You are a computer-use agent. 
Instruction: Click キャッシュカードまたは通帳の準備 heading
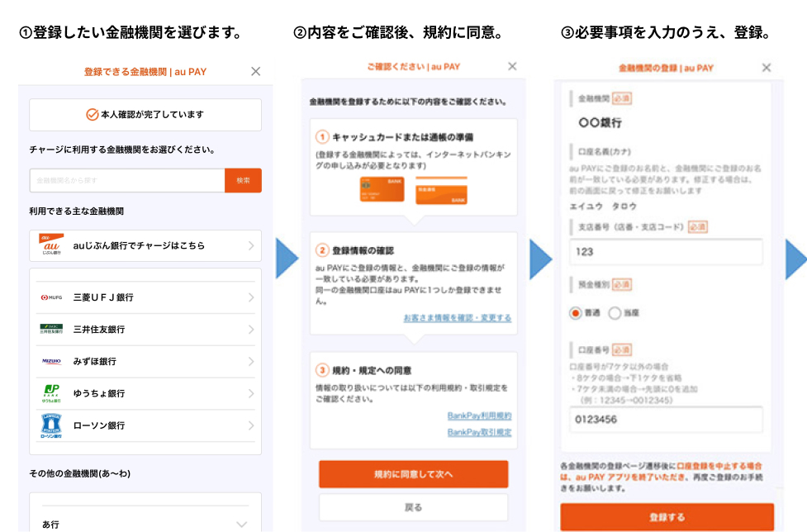click(402, 137)
